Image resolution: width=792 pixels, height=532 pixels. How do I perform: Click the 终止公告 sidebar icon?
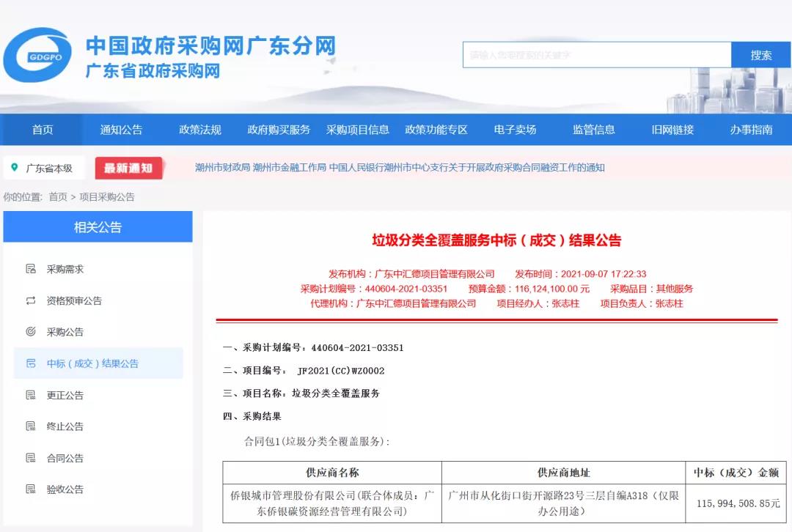(31, 426)
